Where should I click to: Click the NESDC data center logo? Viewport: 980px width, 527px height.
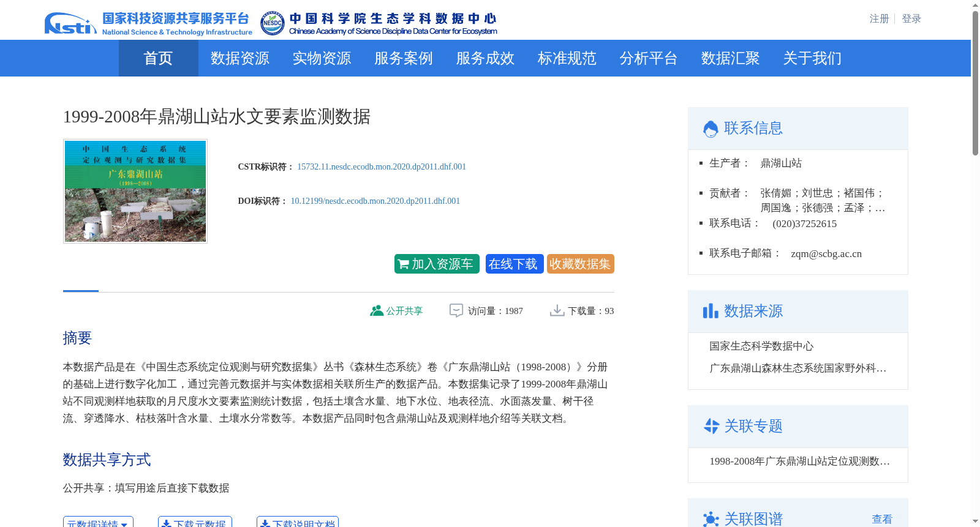379,23
